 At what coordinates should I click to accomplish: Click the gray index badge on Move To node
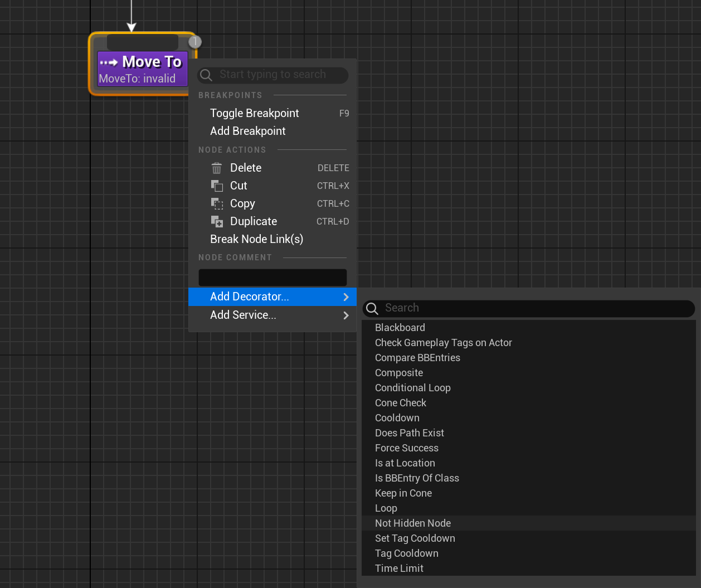194,42
